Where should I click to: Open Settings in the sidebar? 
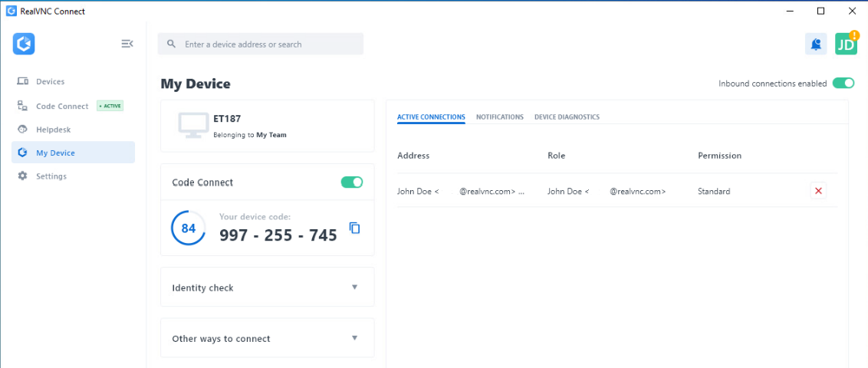[x=51, y=176]
